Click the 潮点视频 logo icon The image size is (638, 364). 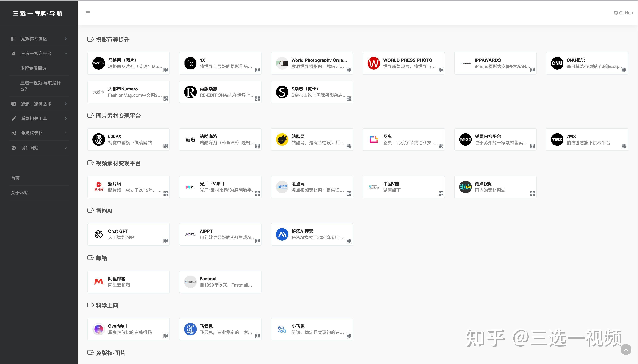(466, 187)
